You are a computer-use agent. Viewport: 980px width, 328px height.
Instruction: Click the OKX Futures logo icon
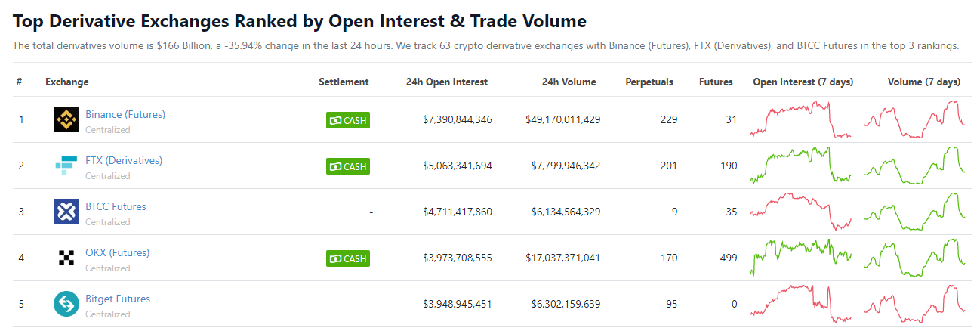click(x=66, y=258)
